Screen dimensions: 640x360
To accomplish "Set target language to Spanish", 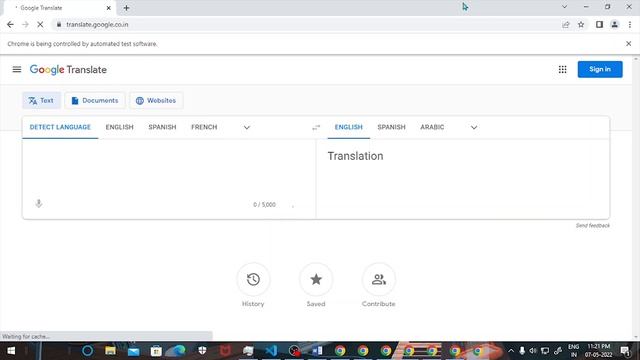I will tap(391, 127).
